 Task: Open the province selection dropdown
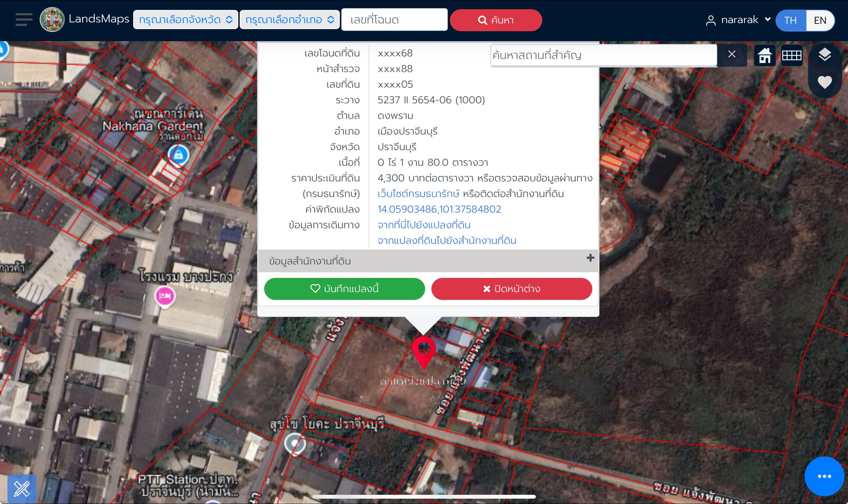[x=185, y=20]
